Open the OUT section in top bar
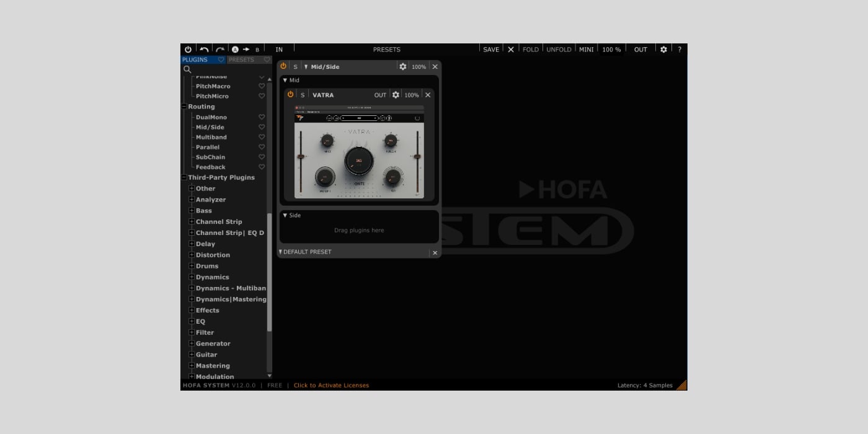The width and height of the screenshot is (868, 434). point(640,50)
